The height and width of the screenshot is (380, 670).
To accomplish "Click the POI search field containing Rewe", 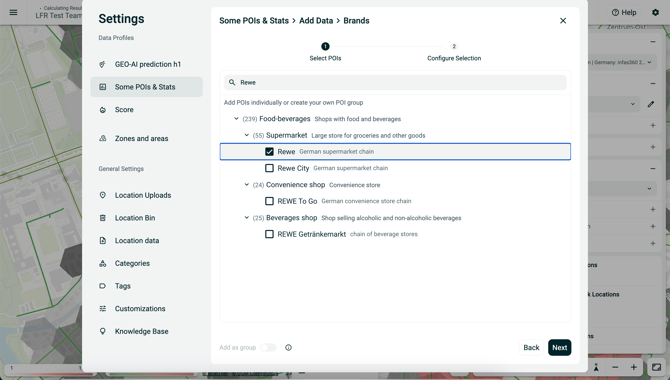I will tap(395, 82).
